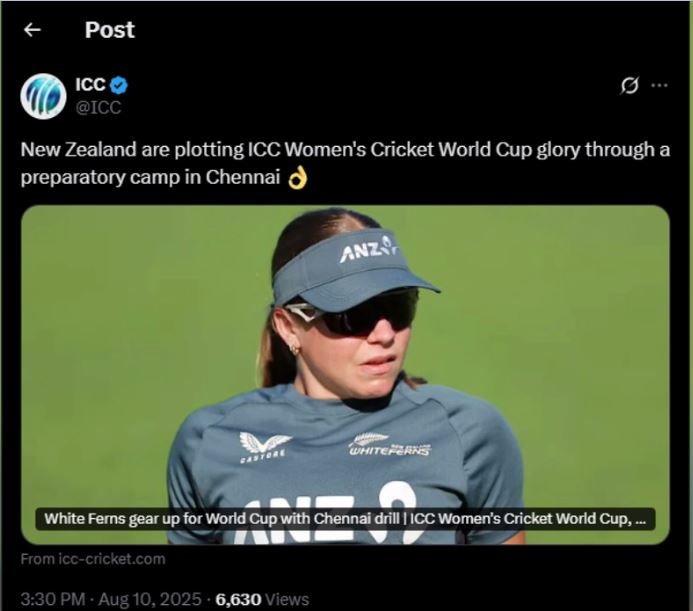693x611 pixels.
Task: Click the post text about New Zealand
Action: (345, 163)
